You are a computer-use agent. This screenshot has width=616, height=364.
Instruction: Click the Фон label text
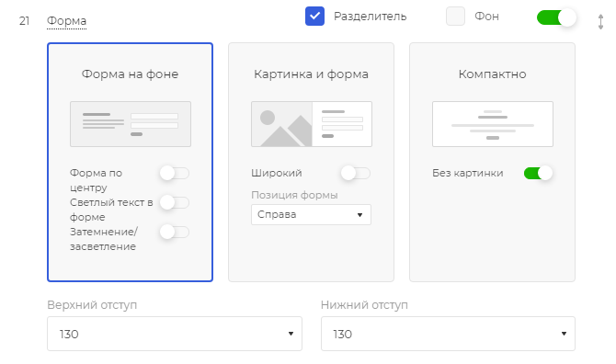[486, 17]
